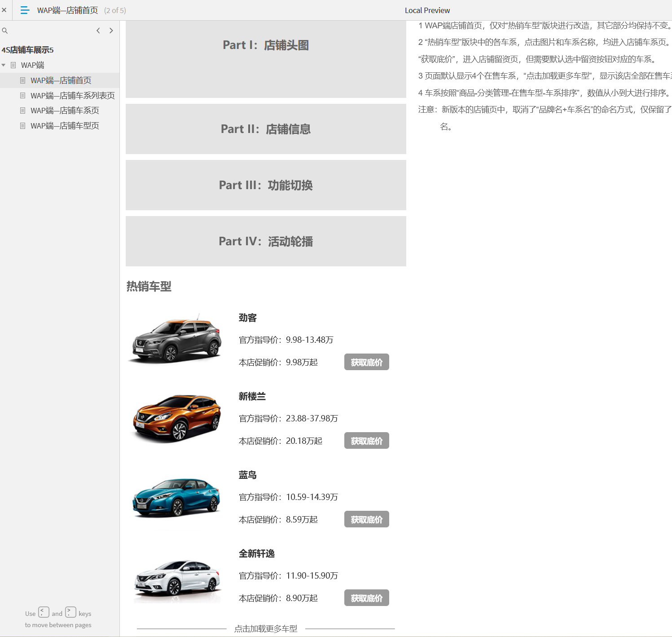
Task: Click the (2 of 5) page counter
Action: (115, 10)
